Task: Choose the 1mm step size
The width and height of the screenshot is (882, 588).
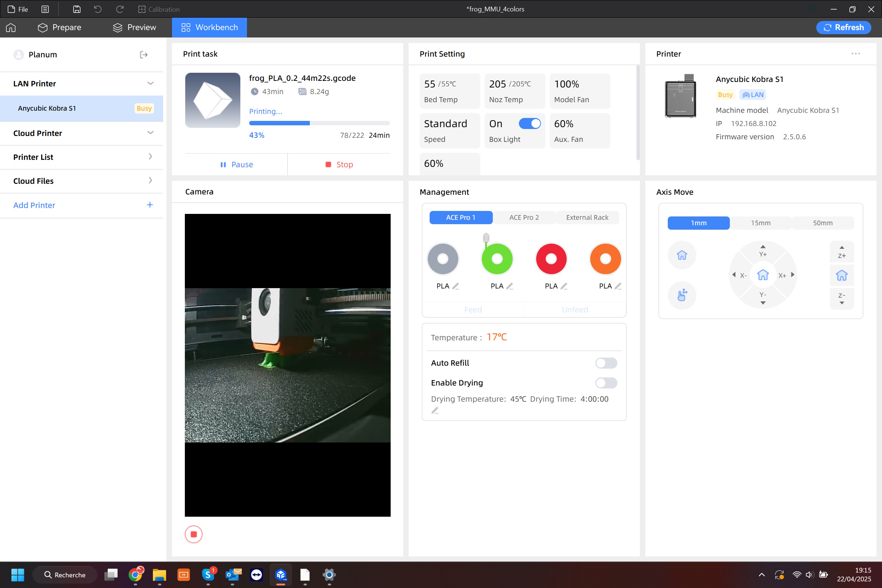Action: click(699, 223)
